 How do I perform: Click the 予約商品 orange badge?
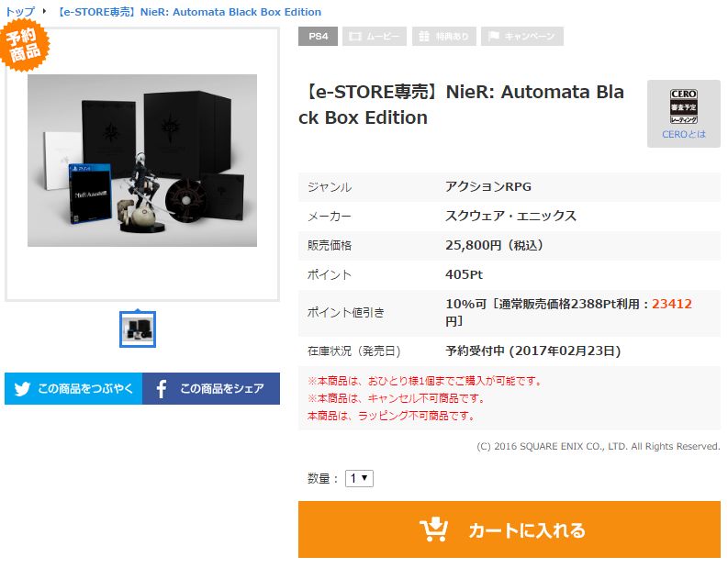24,46
